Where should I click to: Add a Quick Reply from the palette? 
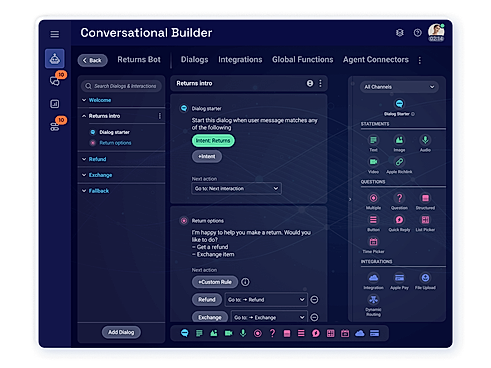(399, 220)
